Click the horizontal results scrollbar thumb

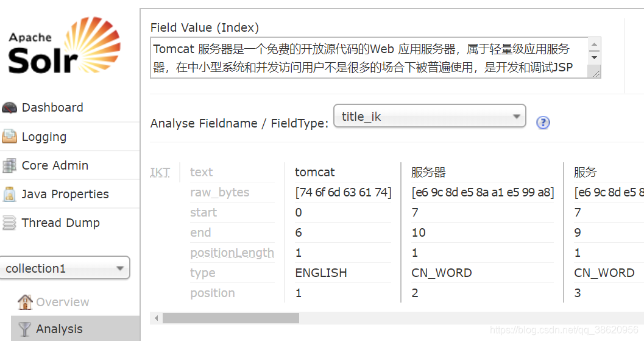(230, 318)
